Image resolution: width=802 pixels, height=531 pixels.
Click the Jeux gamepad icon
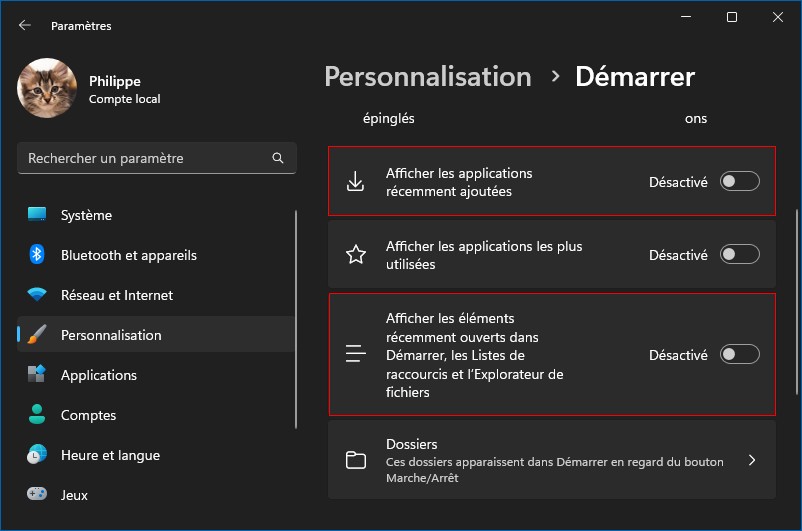(x=37, y=495)
